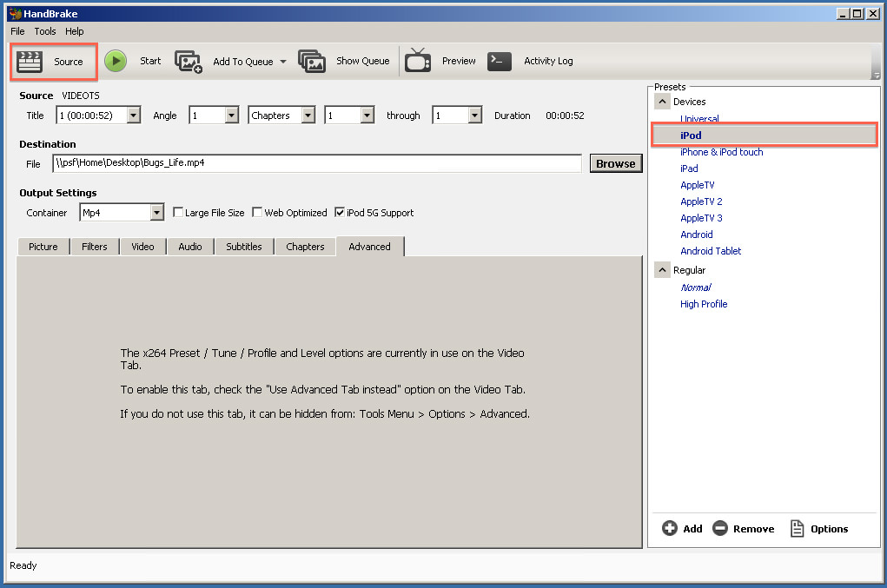887x588 pixels.
Task: Select the Advanced tab
Action: [x=370, y=247]
